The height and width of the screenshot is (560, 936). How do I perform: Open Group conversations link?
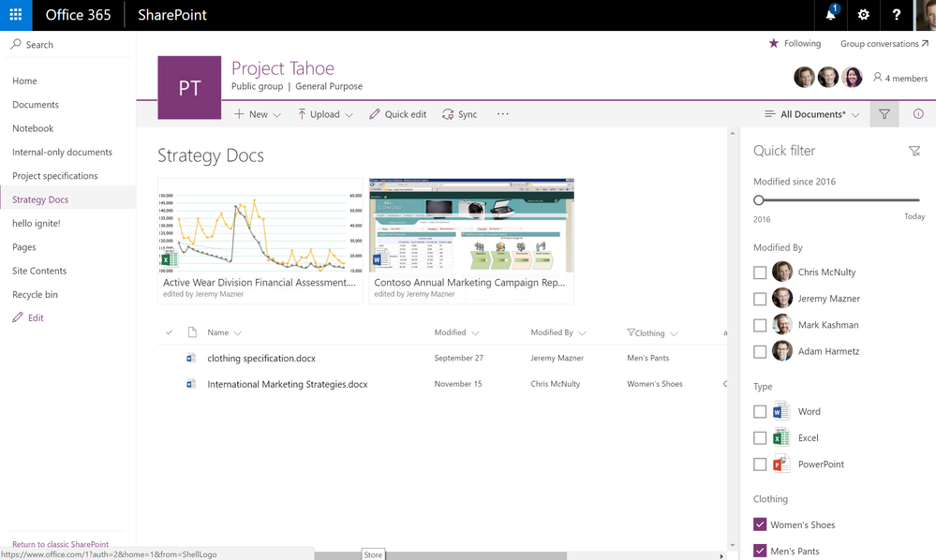click(x=884, y=43)
